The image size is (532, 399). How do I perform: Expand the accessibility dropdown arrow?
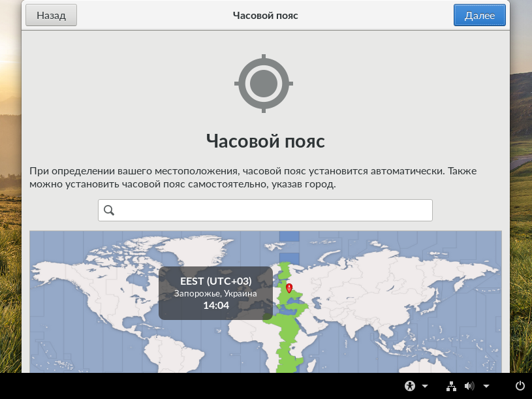point(425,386)
